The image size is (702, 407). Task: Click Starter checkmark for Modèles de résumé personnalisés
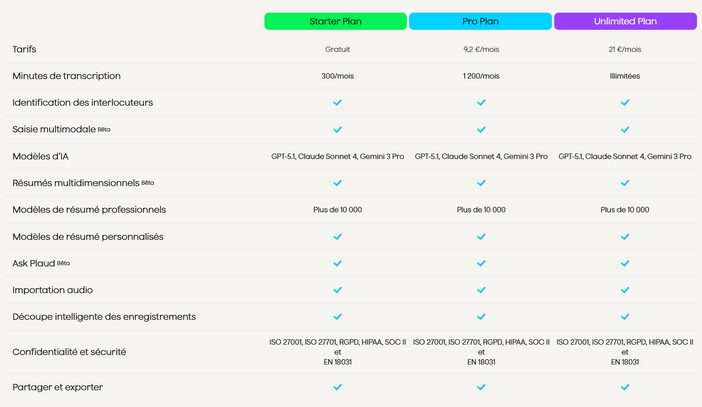[x=337, y=237]
